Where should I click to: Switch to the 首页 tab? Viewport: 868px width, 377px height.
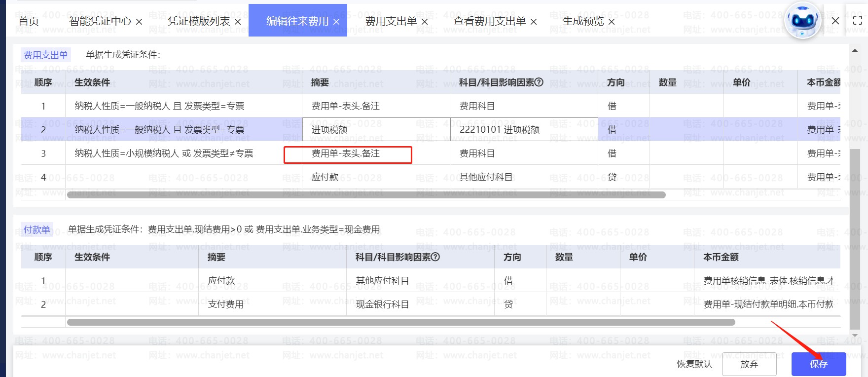coord(29,21)
